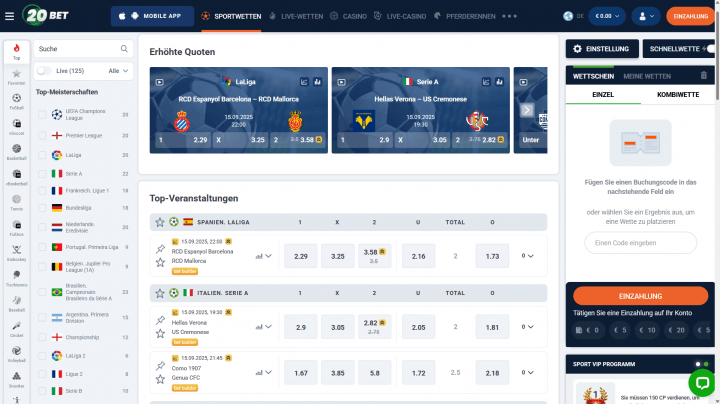Open the hamburger menu icon
The height and width of the screenshot is (404, 720).
tap(9, 16)
